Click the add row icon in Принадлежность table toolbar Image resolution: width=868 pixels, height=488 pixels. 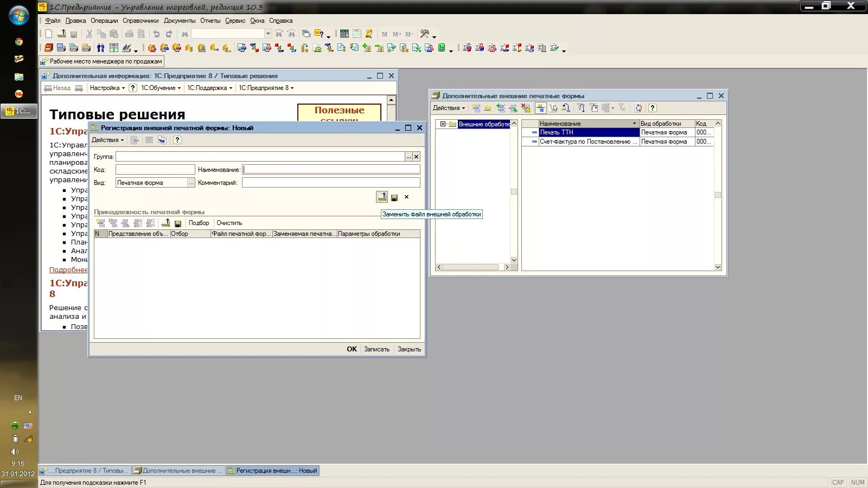(x=100, y=223)
